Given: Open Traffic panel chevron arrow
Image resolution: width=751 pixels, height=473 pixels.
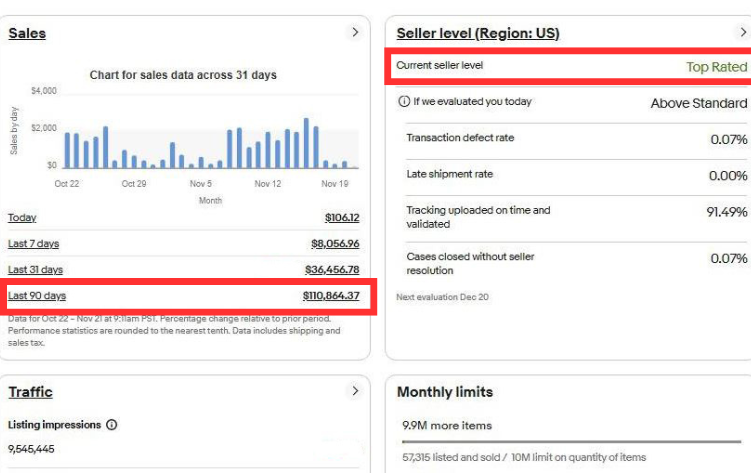Looking at the screenshot, I should 354,391.
